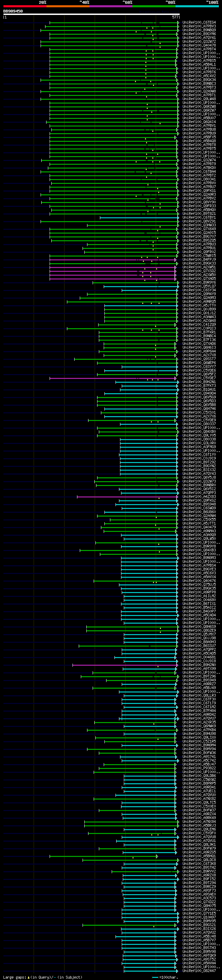222x980 pixels.
Task: Select hit UniRef100_Q9LW48
Action: (x=199, y=99)
